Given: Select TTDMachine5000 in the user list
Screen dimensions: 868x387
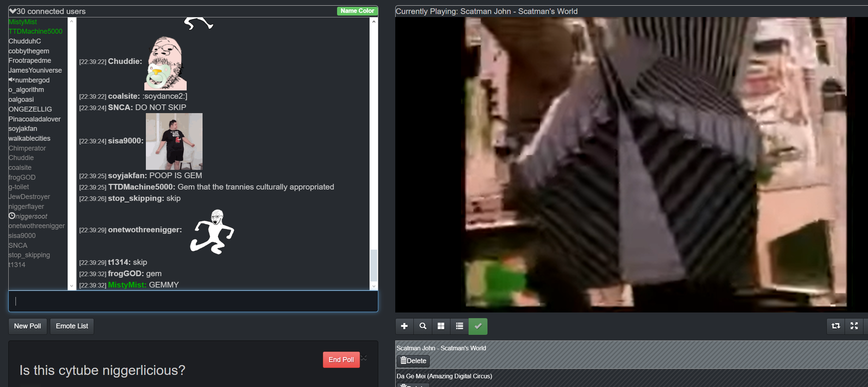Looking at the screenshot, I should (36, 31).
